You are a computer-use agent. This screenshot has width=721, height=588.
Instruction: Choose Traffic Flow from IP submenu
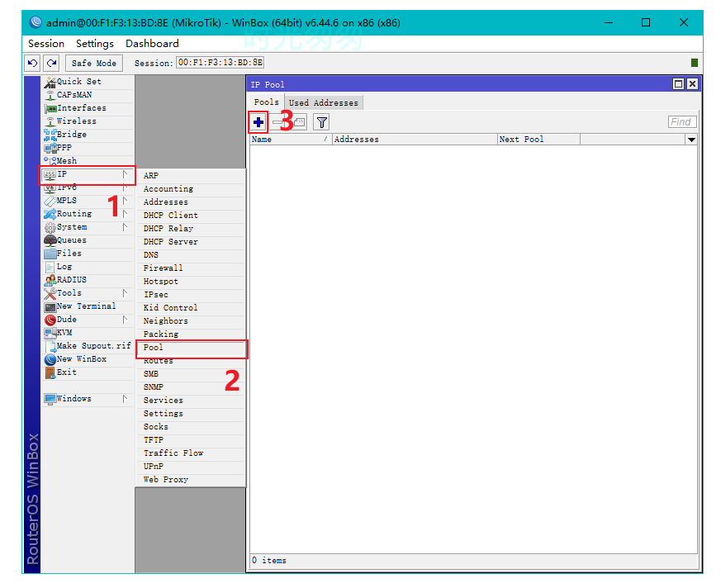191,453
